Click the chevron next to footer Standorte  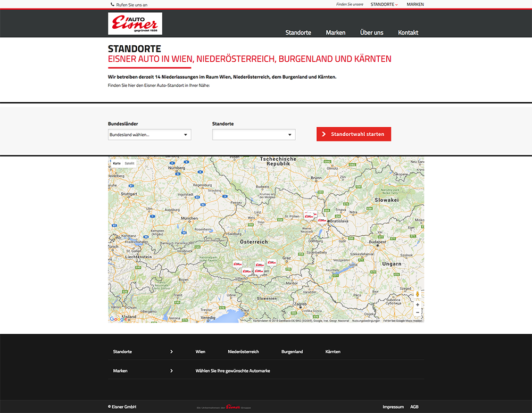[171, 352]
